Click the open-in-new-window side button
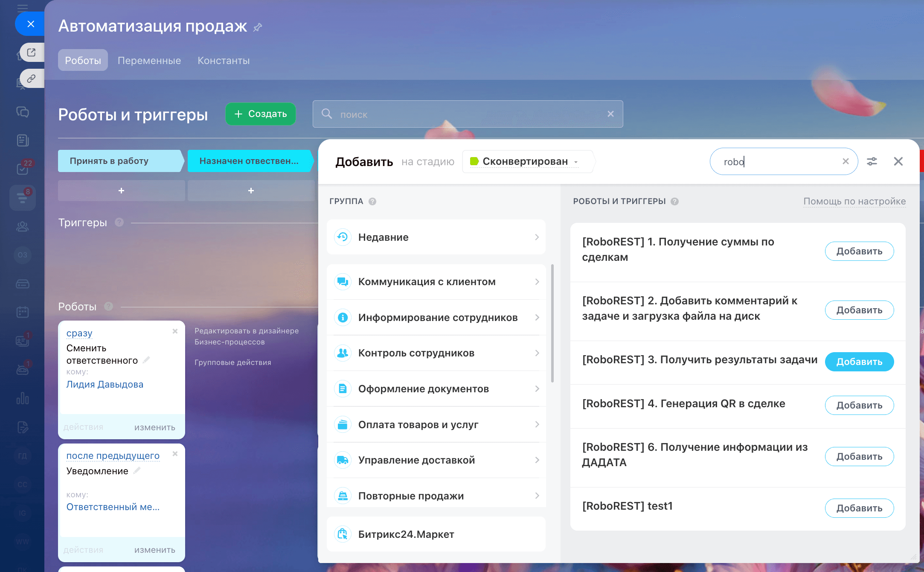924x572 pixels. pos(32,53)
